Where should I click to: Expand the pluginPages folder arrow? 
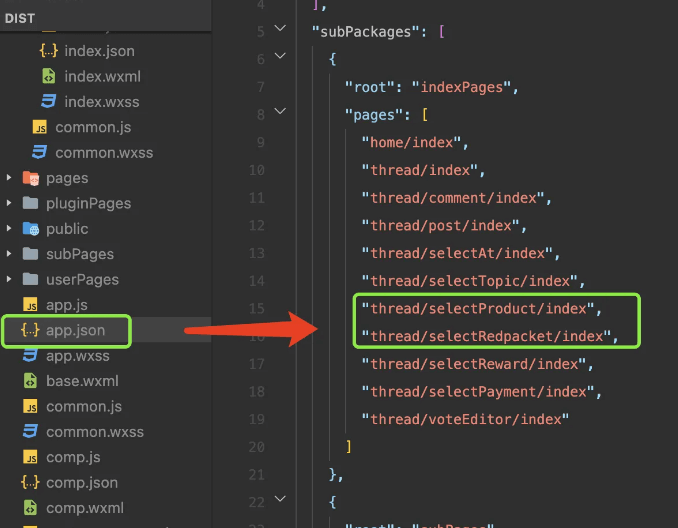pyautogui.click(x=10, y=204)
